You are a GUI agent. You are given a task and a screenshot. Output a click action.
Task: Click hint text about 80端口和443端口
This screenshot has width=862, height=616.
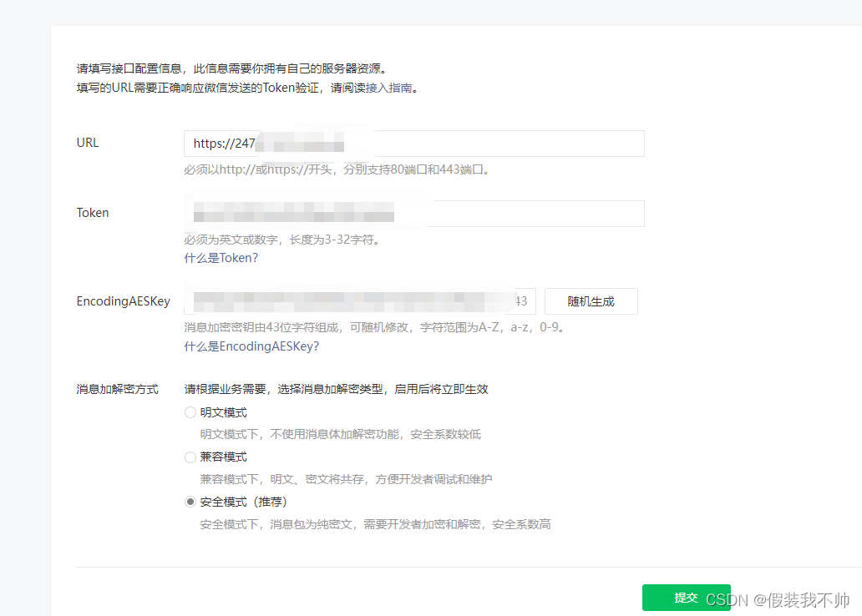point(337,169)
